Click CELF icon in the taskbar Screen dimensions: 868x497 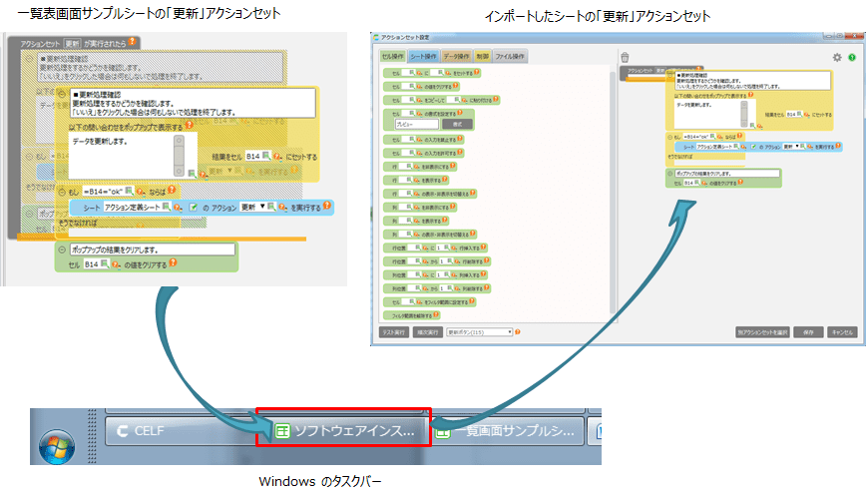[x=123, y=431]
